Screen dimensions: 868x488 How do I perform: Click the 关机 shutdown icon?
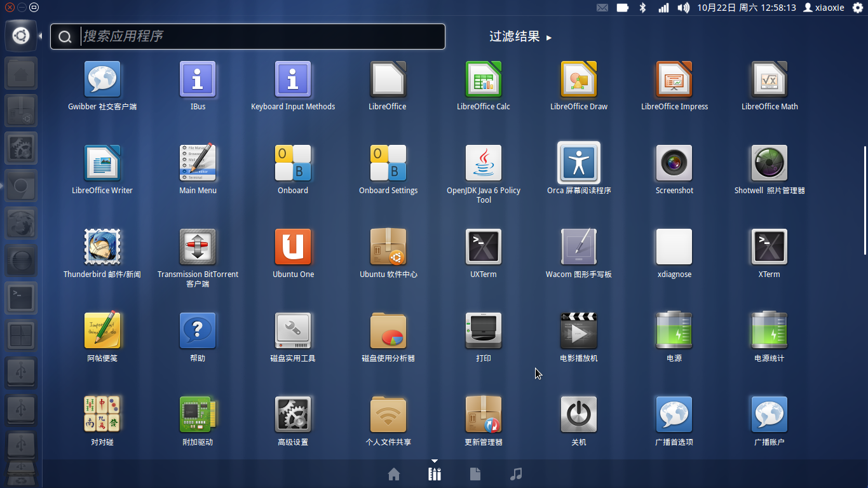pyautogui.click(x=579, y=415)
